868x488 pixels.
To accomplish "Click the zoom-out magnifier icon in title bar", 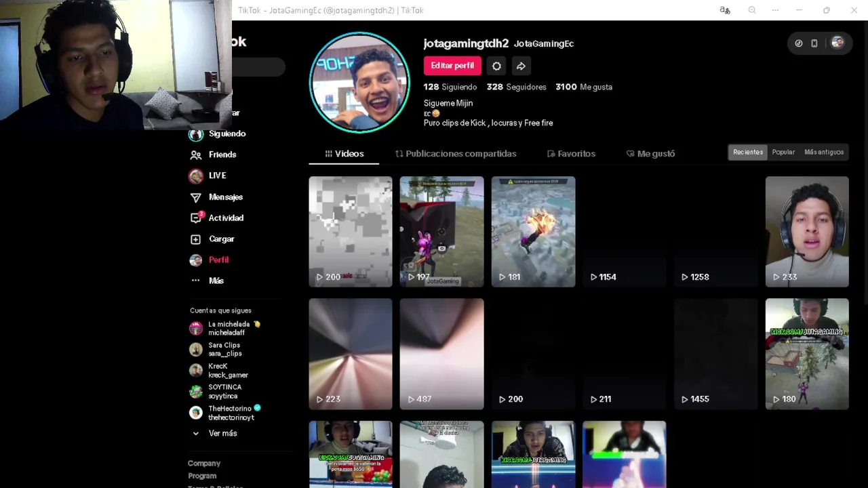I will [752, 10].
